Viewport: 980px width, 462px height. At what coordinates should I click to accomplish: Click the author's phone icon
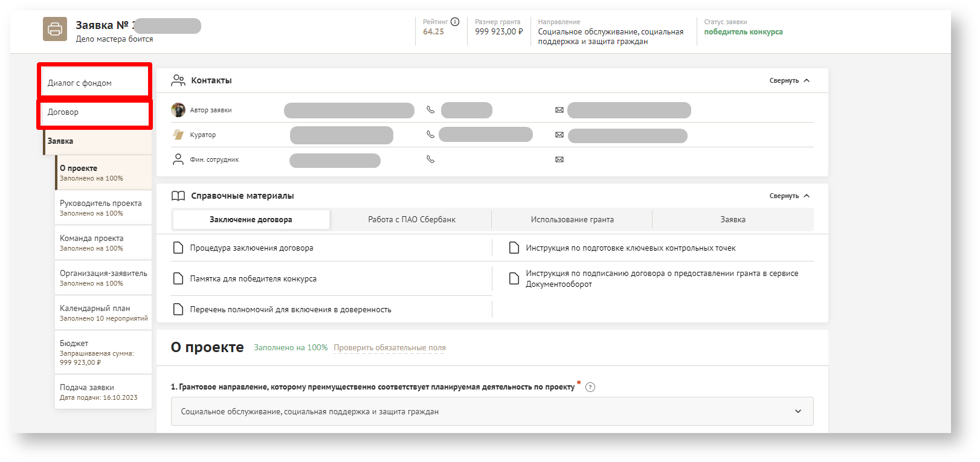pos(430,110)
